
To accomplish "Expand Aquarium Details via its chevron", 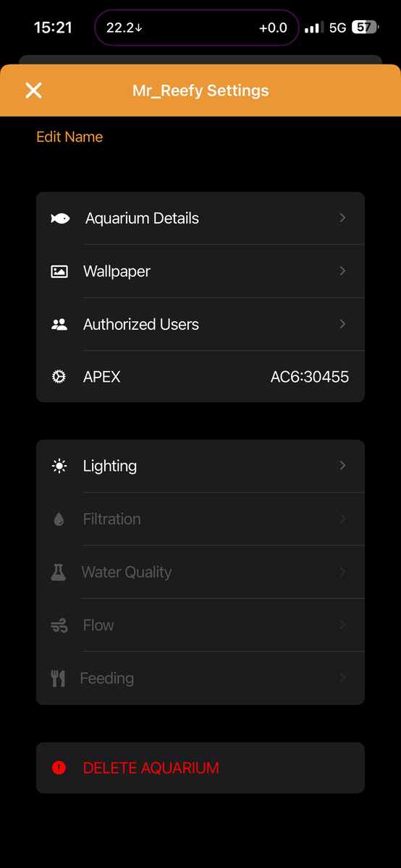I will [343, 218].
